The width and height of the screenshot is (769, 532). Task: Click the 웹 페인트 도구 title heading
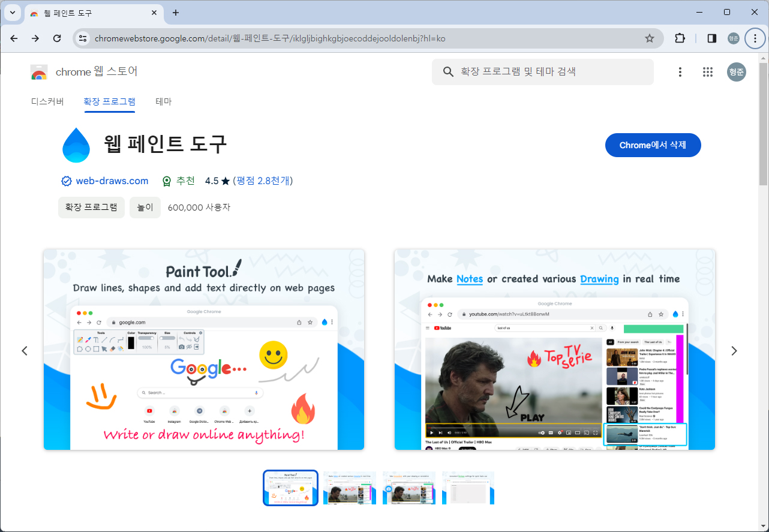click(166, 145)
